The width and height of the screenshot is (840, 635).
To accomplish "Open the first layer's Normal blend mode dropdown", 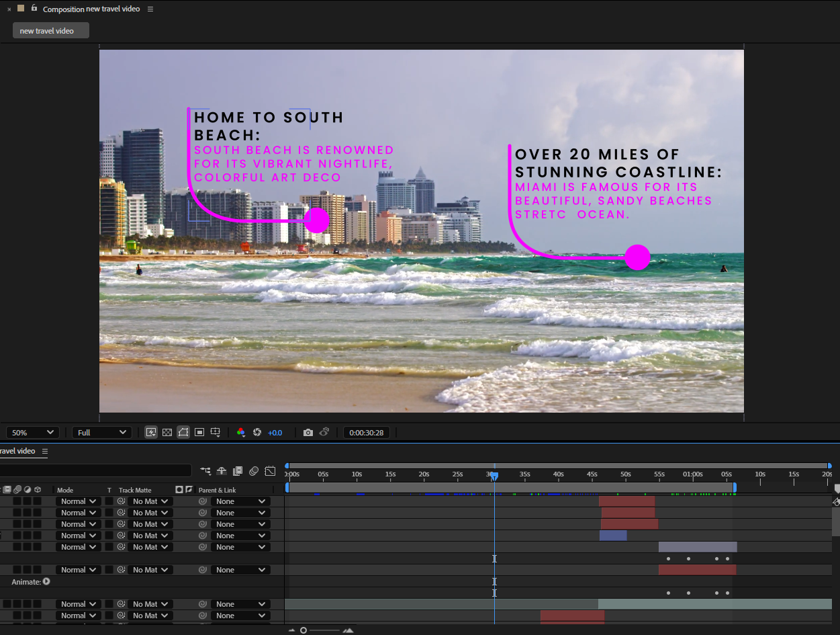I will pos(78,501).
